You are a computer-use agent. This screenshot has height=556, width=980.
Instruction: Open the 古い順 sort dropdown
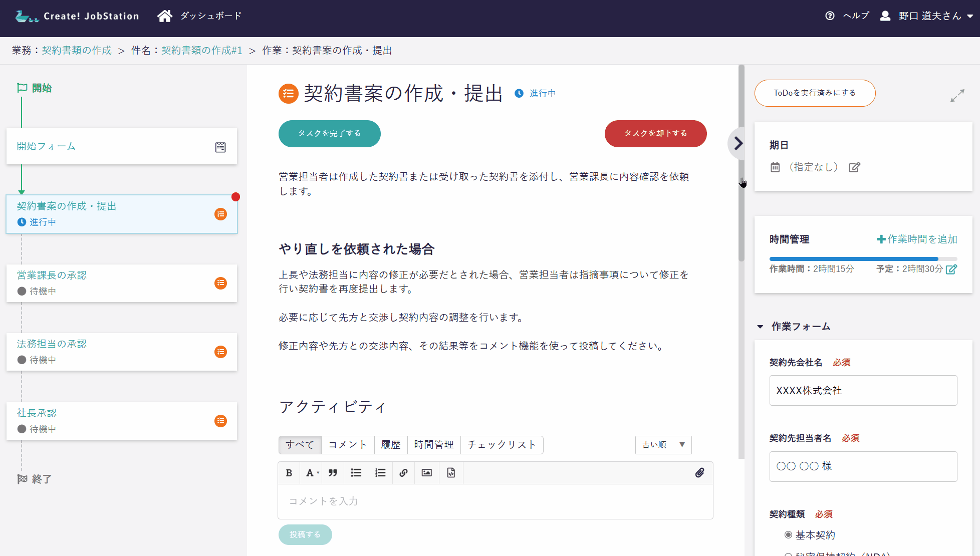point(663,445)
